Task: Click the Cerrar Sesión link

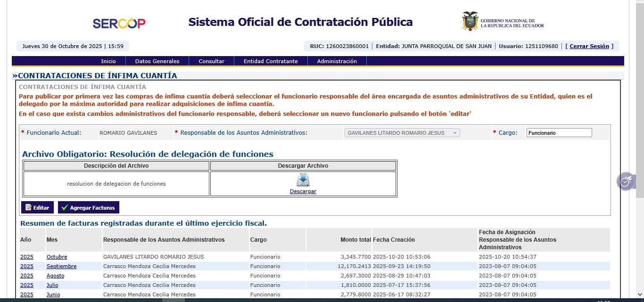Action: [589, 46]
